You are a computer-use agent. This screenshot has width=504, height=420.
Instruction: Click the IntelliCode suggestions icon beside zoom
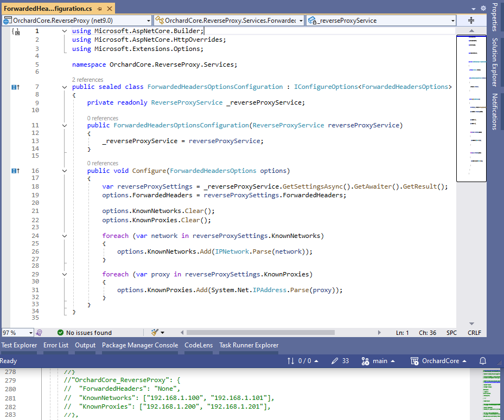coord(39,333)
